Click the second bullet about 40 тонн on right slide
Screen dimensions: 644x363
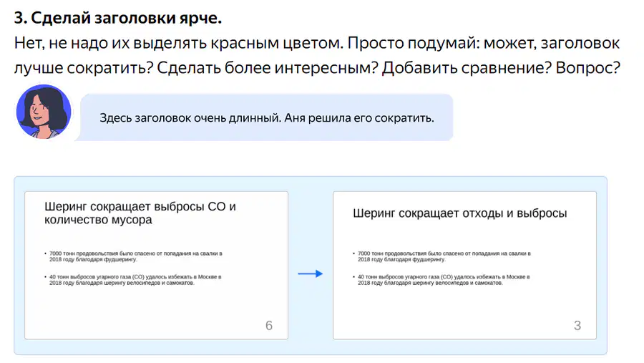pos(441,280)
